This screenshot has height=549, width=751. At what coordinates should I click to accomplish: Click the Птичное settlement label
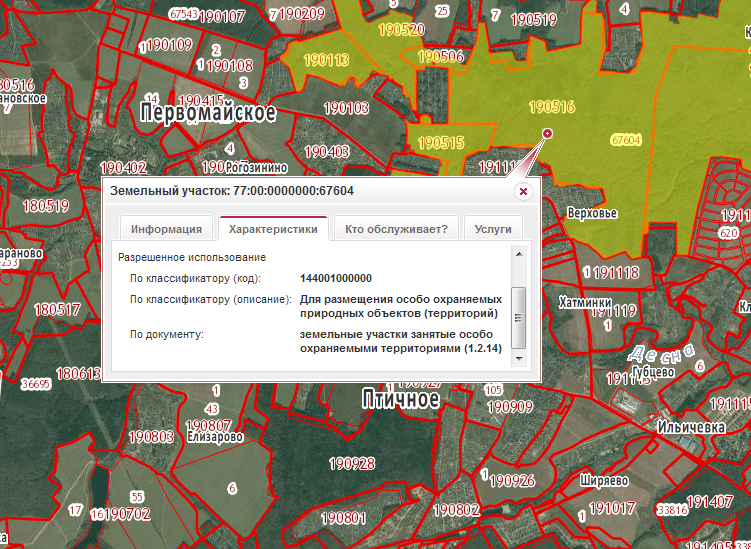(401, 399)
